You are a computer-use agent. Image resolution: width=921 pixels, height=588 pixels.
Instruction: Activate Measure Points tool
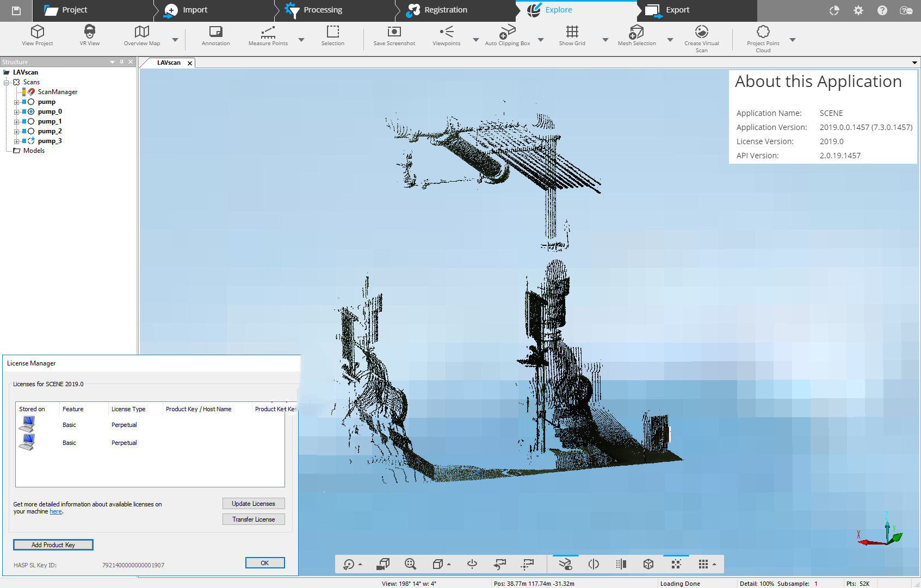click(268, 35)
